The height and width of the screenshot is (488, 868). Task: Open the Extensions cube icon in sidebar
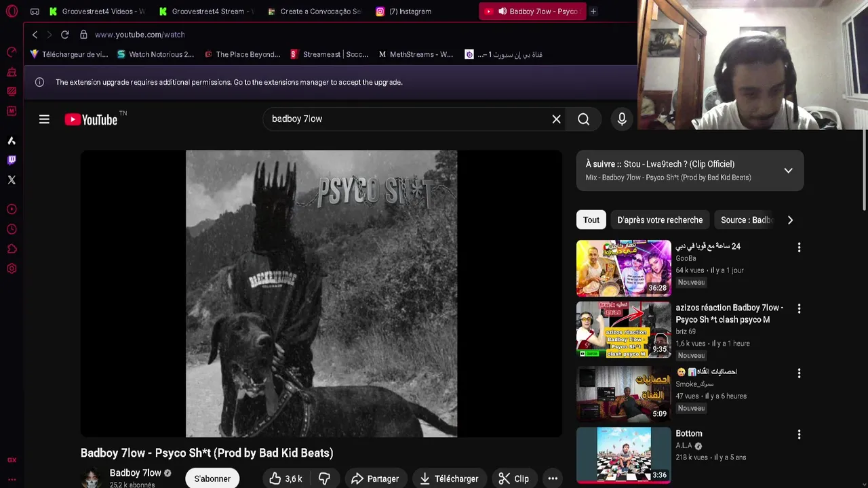(12, 249)
